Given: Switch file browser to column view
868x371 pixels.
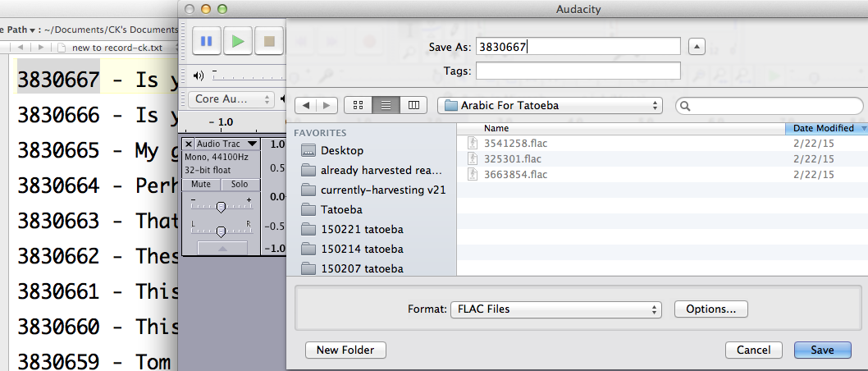Looking at the screenshot, I should (413, 105).
